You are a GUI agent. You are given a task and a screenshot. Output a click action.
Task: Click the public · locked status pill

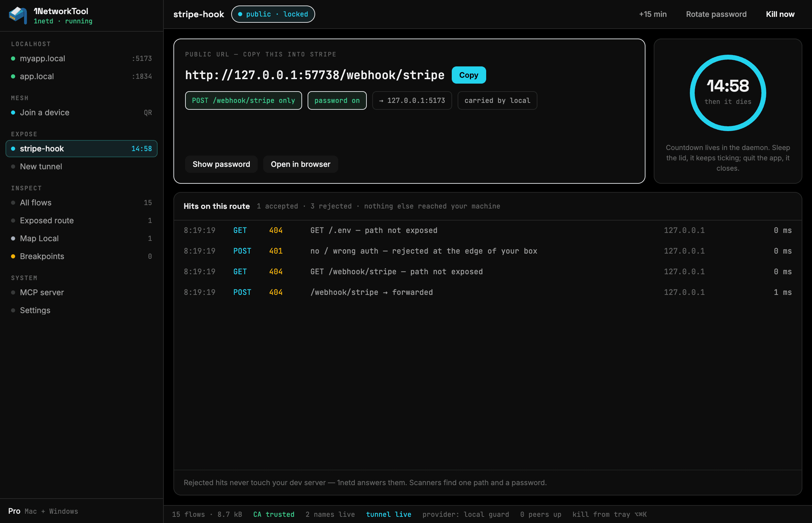(273, 14)
